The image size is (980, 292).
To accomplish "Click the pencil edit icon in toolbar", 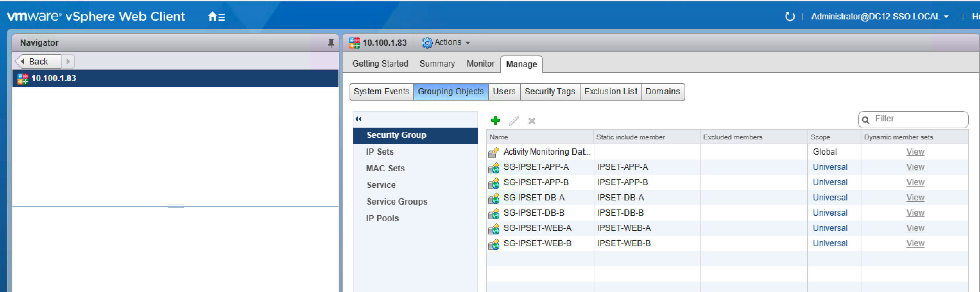I will pos(514,121).
